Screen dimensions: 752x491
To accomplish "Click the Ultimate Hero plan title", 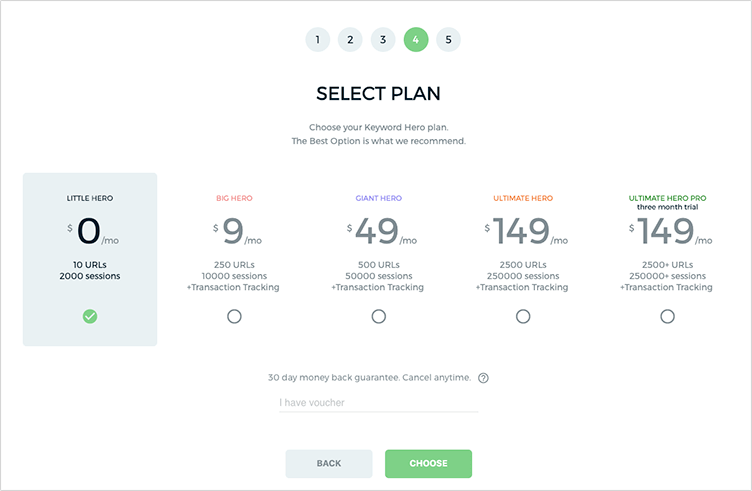I will (523, 199).
